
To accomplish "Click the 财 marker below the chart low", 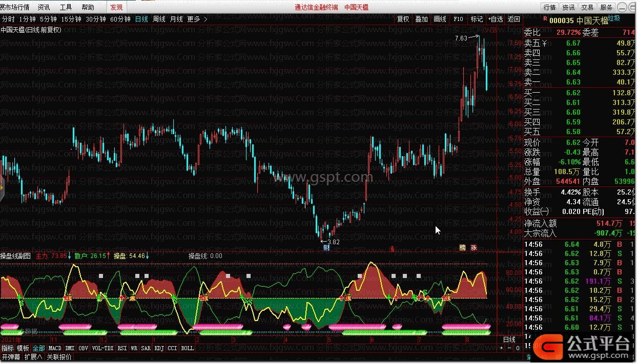I will point(326,248).
